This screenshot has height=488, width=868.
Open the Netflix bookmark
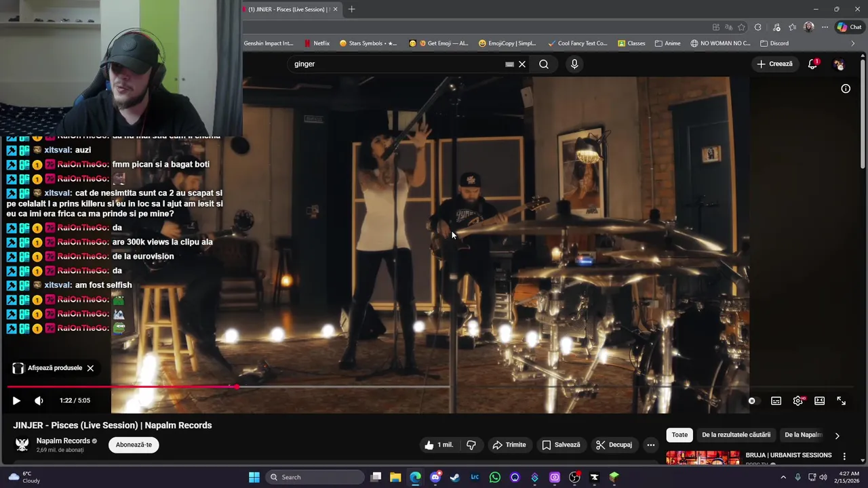pos(317,43)
